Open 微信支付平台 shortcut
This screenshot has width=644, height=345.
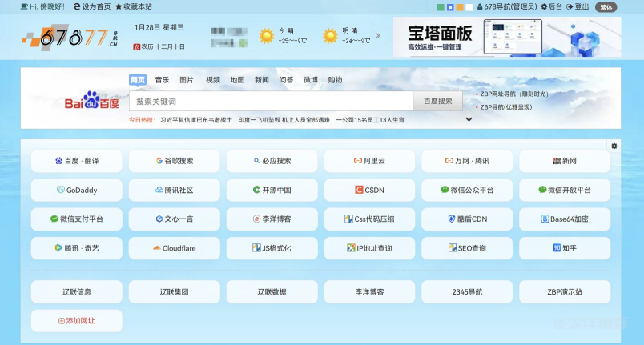coord(76,219)
